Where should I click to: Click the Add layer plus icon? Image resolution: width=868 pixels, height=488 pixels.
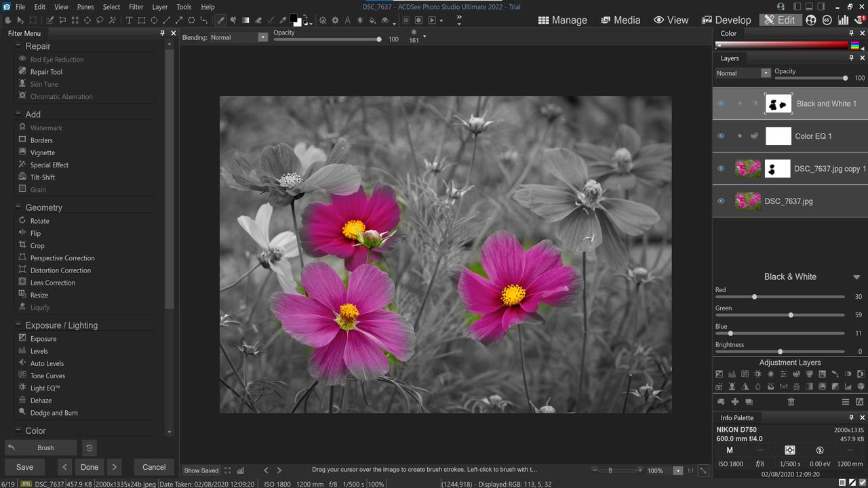[735, 402]
